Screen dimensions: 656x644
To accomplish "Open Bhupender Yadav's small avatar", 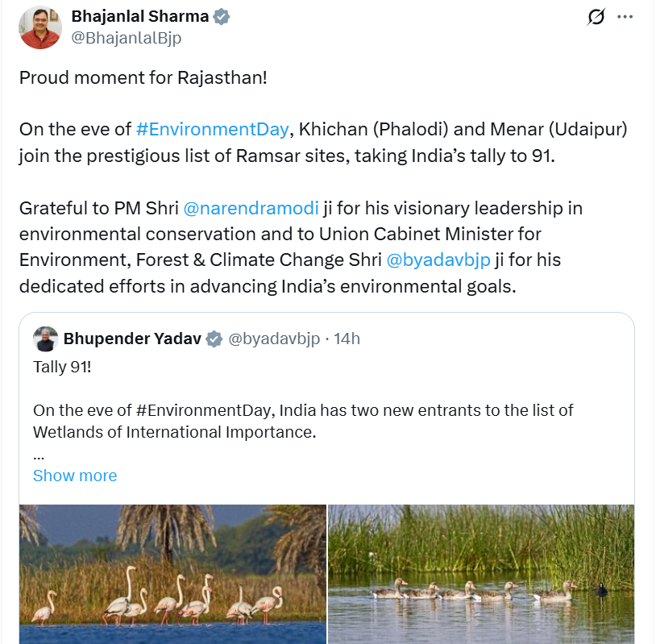I will [x=46, y=339].
